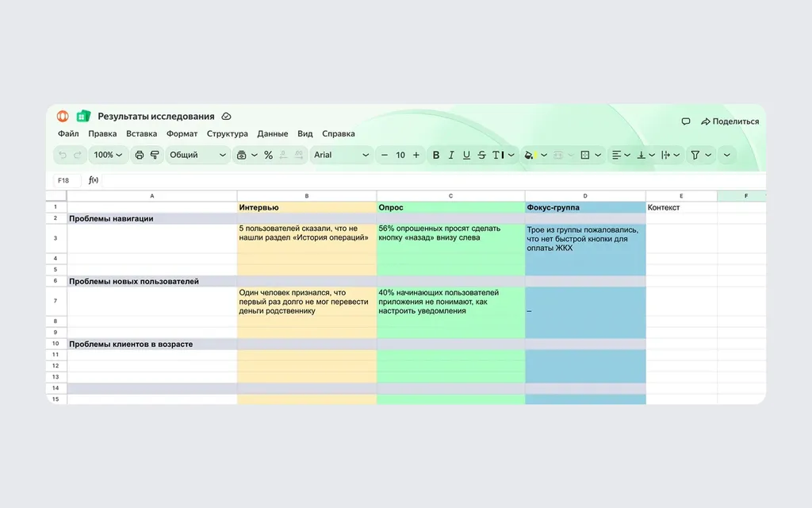812x508 pixels.
Task: Decrease font size with minus button
Action: 385,155
